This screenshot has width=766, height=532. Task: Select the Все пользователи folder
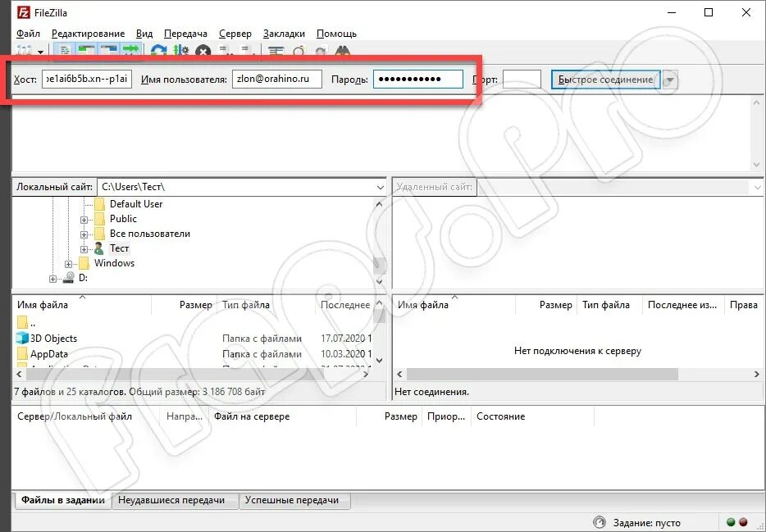point(149,234)
